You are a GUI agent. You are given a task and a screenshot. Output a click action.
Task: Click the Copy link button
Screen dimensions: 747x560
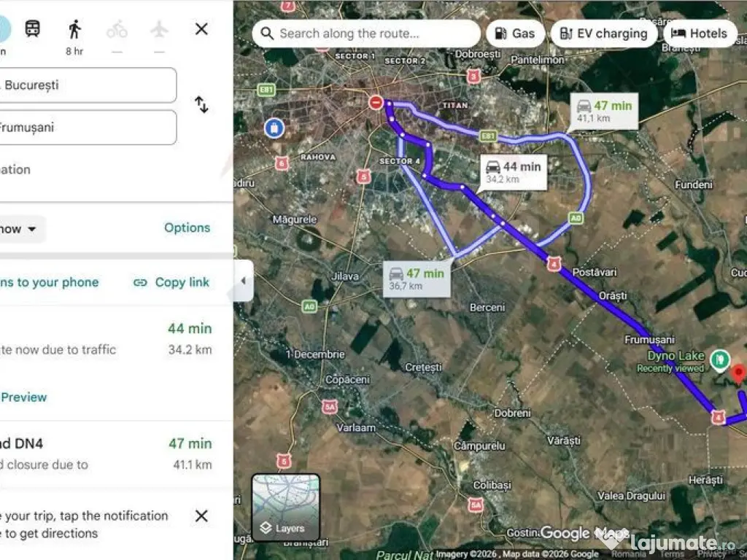[x=171, y=282]
